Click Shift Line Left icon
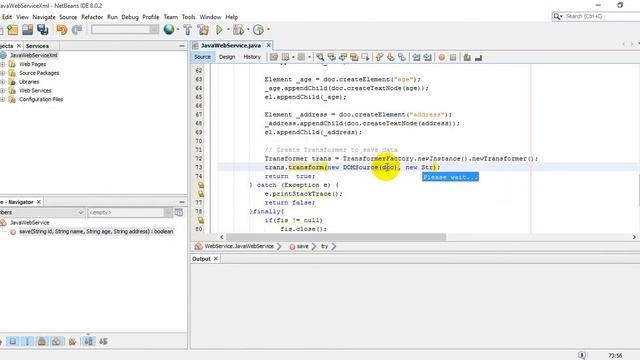 (x=416, y=57)
